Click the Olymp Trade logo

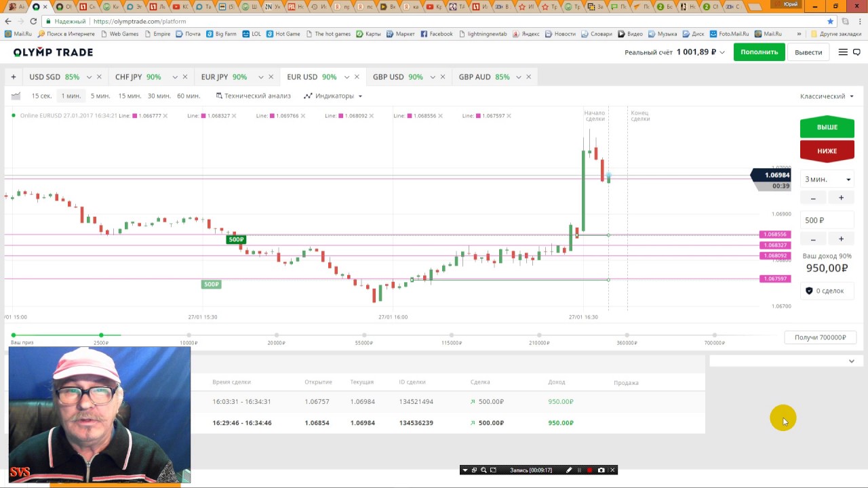pos(53,52)
